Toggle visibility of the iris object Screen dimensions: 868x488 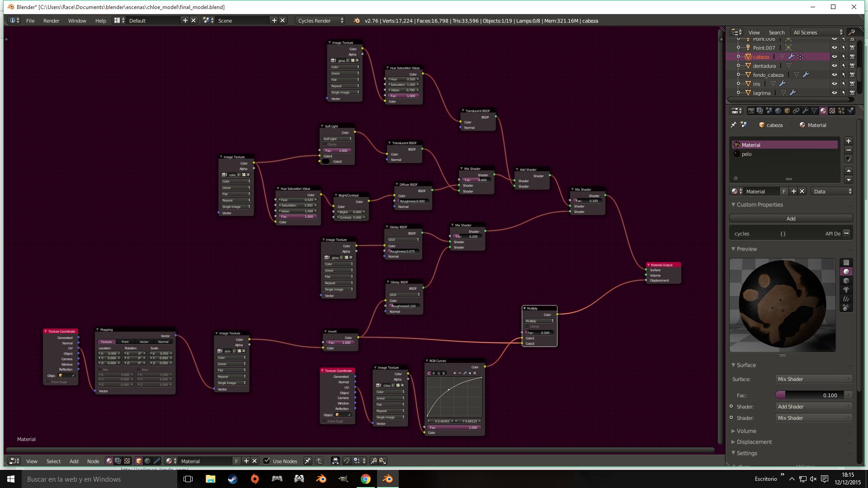coord(835,84)
